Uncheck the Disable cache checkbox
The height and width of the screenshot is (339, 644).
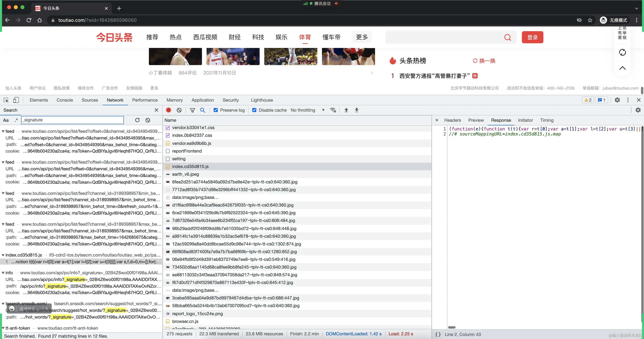click(254, 110)
